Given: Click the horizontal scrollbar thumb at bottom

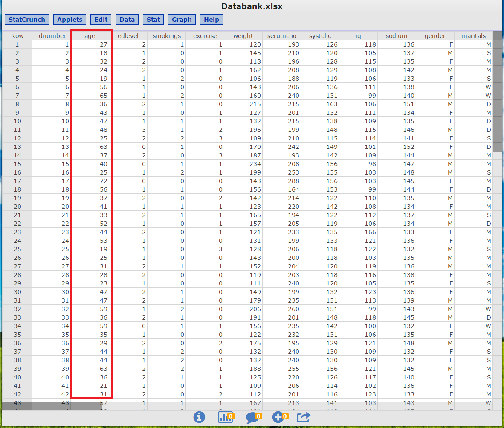Looking at the screenshot, I should [x=52, y=406].
